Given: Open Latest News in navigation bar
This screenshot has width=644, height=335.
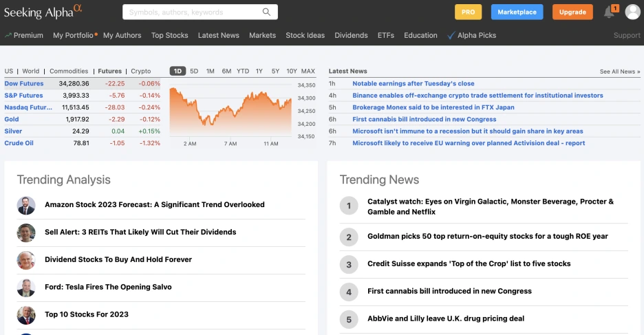Looking at the screenshot, I should [219, 35].
